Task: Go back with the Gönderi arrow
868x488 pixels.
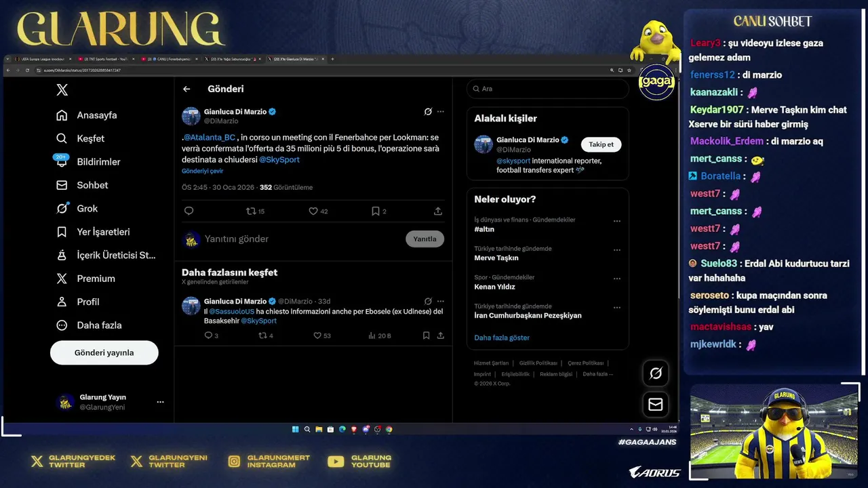Action: pyautogui.click(x=186, y=89)
